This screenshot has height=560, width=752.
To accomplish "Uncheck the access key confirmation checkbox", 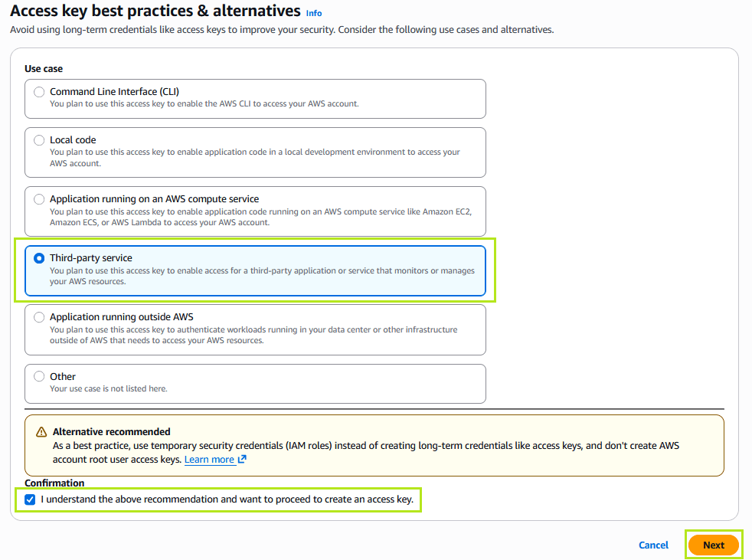I will tap(30, 499).
